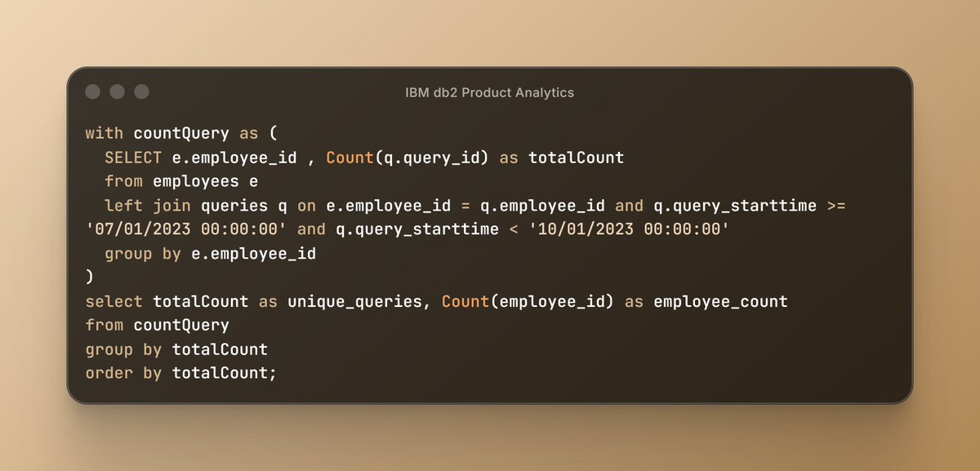Screen dimensions: 980x471
Task: Click the 'from countQuery' line
Action: (158, 326)
